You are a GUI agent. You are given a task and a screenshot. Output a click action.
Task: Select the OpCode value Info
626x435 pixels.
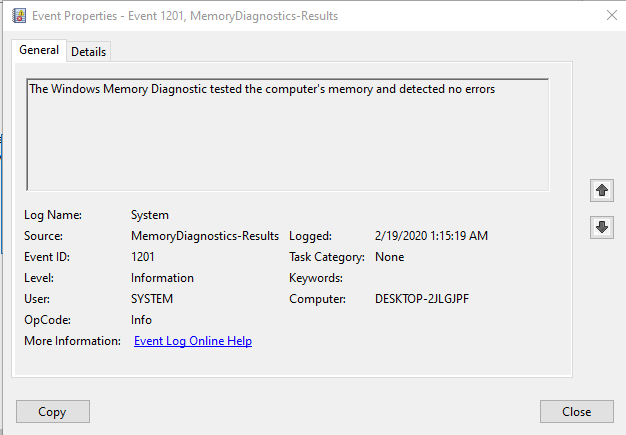(141, 320)
